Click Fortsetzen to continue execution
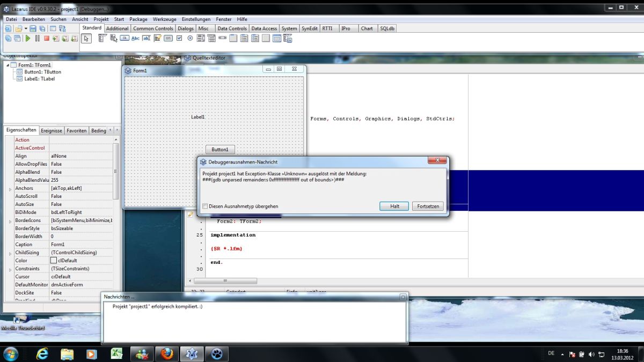Screen dimensions: 644x362 click(428, 206)
